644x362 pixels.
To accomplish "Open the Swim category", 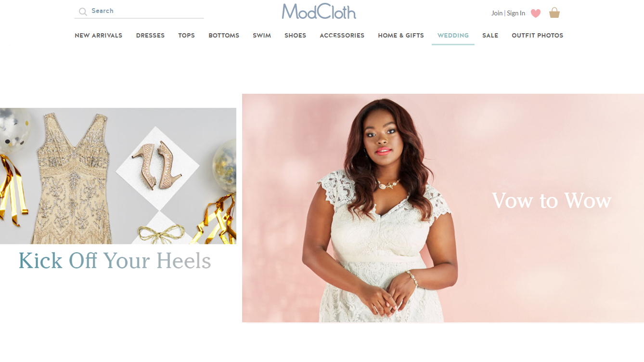I will 262,36.
